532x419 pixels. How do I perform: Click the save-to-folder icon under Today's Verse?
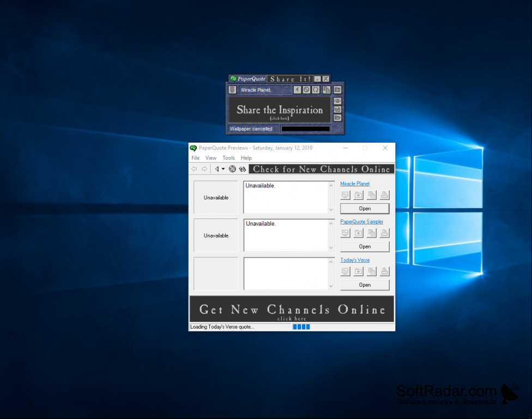tap(358, 271)
